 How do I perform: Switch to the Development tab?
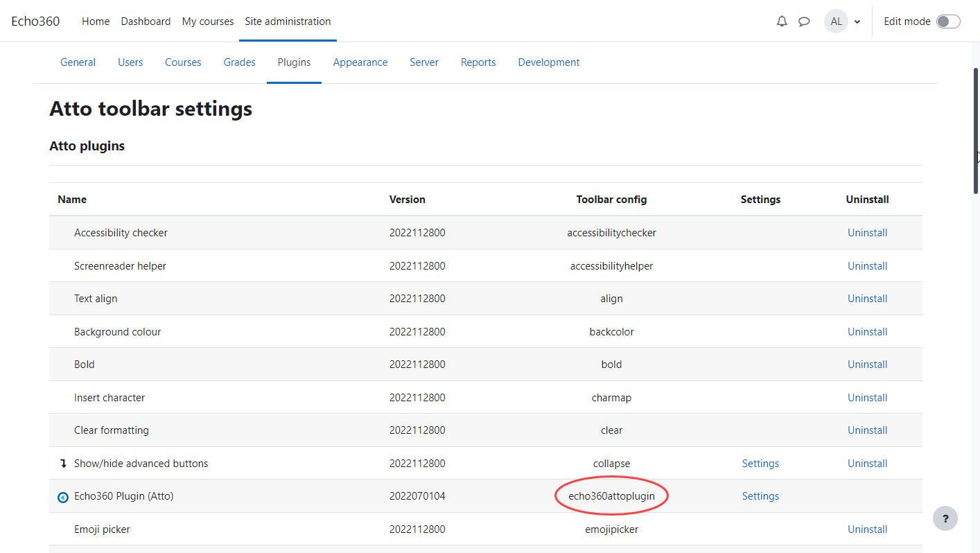(549, 62)
